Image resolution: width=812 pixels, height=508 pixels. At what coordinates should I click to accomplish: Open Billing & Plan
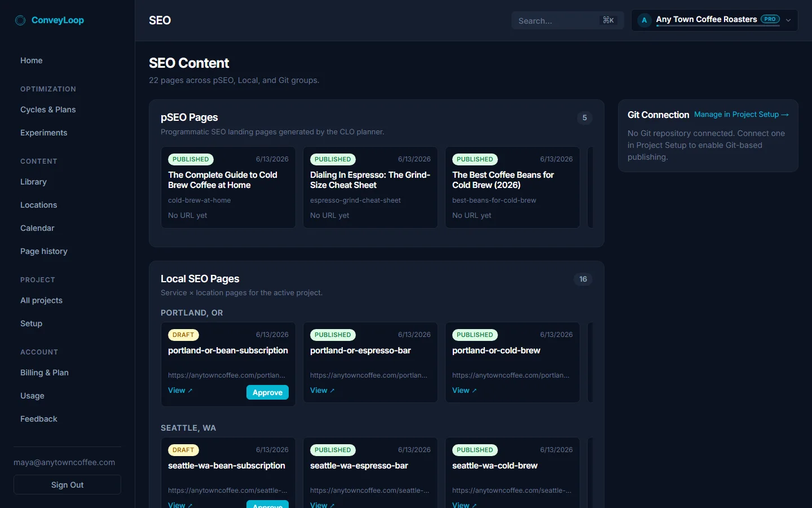click(x=45, y=373)
